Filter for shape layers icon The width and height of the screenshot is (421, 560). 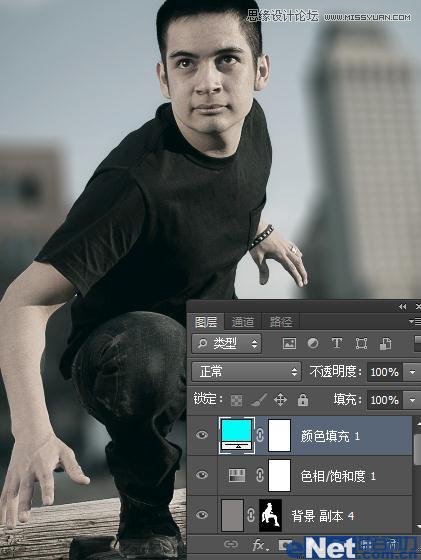tap(361, 344)
